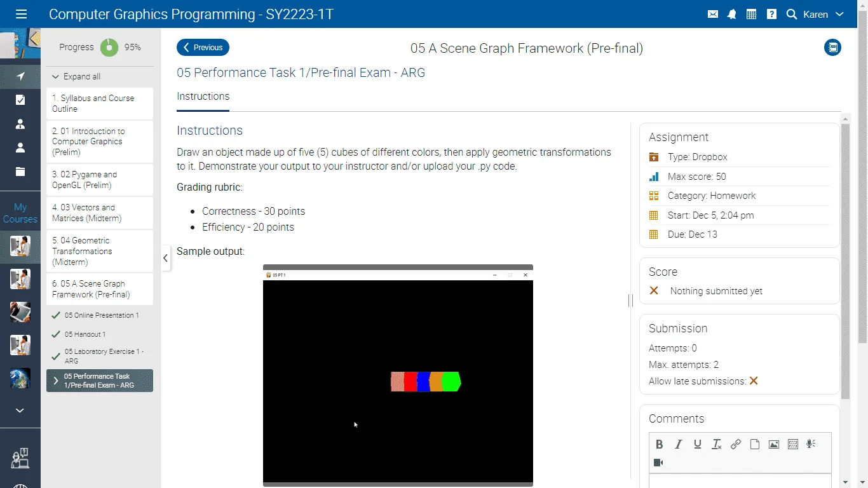Select the Instructions tab
The width and height of the screenshot is (868, 488).
click(203, 97)
